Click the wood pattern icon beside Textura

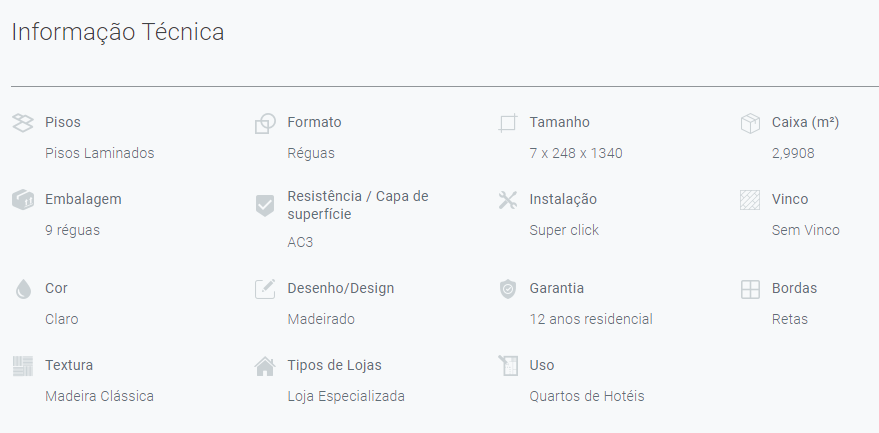(x=23, y=366)
